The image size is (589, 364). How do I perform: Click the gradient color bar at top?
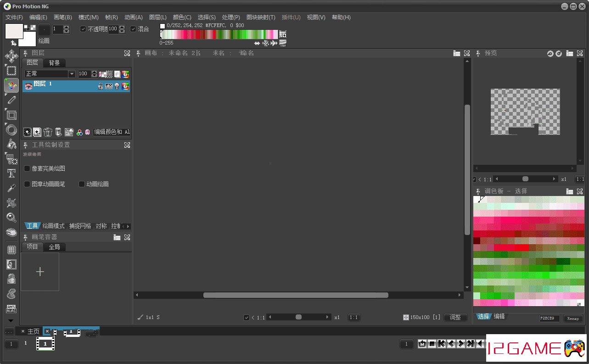coord(219,35)
